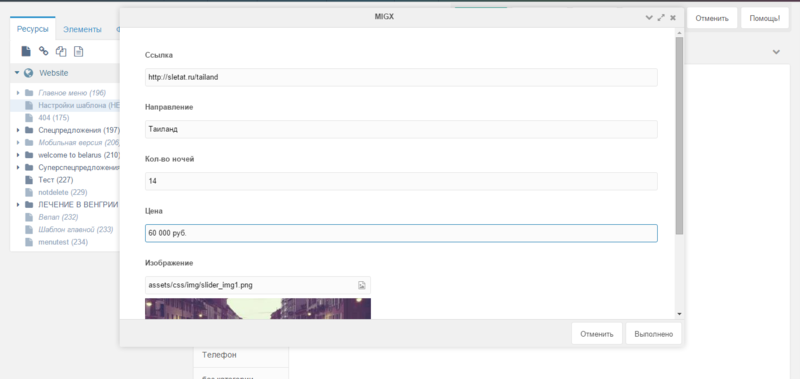Image resolution: width=800 pixels, height=379 pixels.
Task: Click the Главное меню (196) folder icon
Action: (x=29, y=93)
